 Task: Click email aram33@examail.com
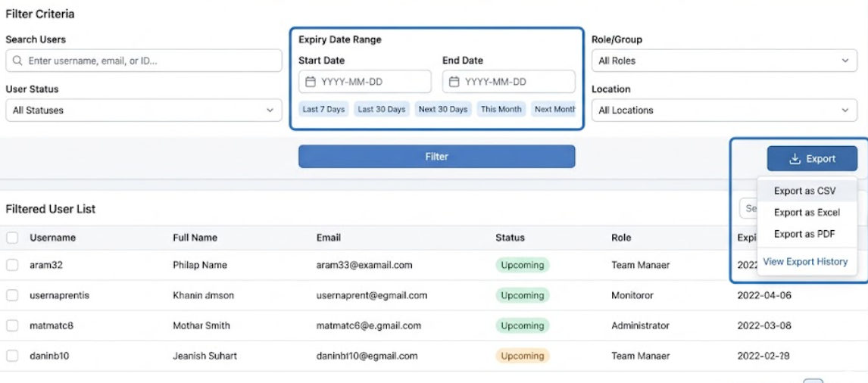click(364, 265)
